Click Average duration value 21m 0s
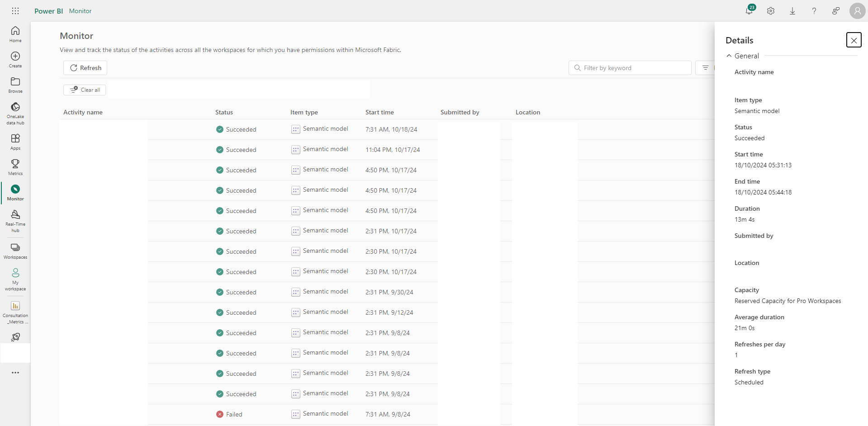This screenshot has height=426, width=868. coord(745,328)
